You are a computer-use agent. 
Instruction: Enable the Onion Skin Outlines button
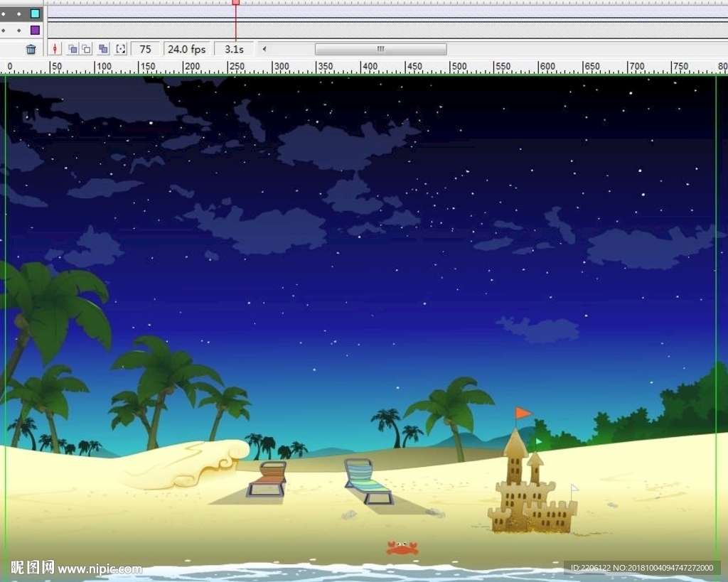click(86, 49)
